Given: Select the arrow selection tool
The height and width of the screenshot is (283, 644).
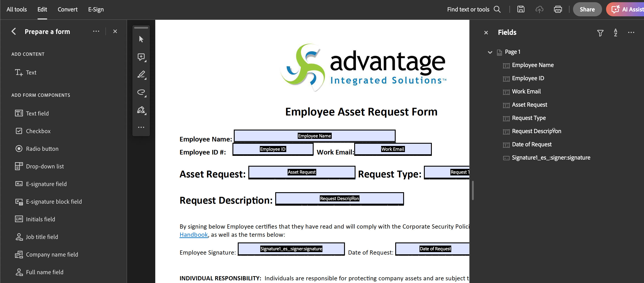Looking at the screenshot, I should coord(141,39).
